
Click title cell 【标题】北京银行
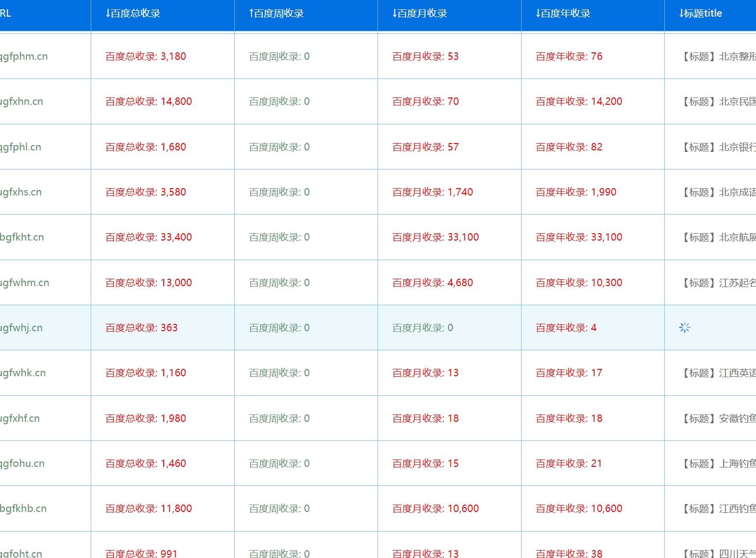tap(717, 147)
